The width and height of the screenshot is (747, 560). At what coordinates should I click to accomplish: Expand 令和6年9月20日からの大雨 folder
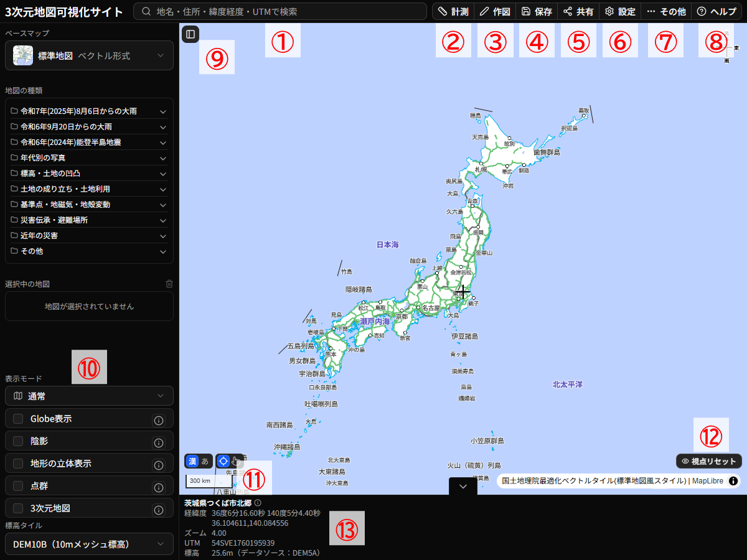click(x=89, y=127)
